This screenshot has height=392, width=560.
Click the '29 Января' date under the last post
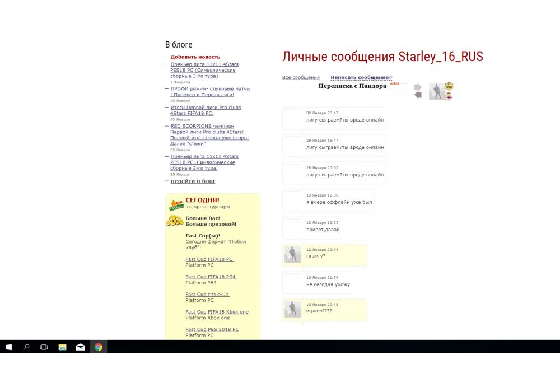pos(180,175)
